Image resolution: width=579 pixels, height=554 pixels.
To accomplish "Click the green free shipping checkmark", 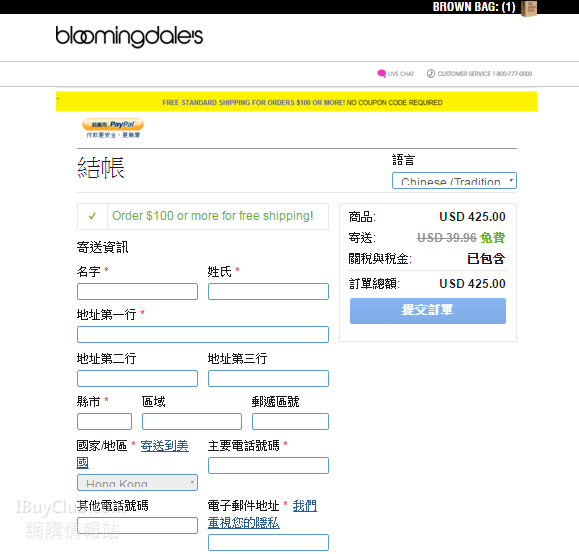I will point(92,216).
